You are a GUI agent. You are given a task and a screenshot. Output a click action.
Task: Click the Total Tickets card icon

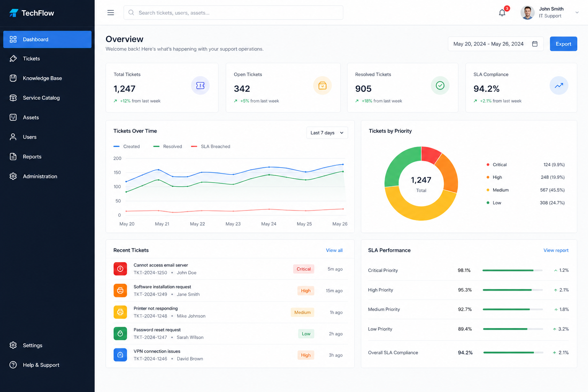pos(200,85)
